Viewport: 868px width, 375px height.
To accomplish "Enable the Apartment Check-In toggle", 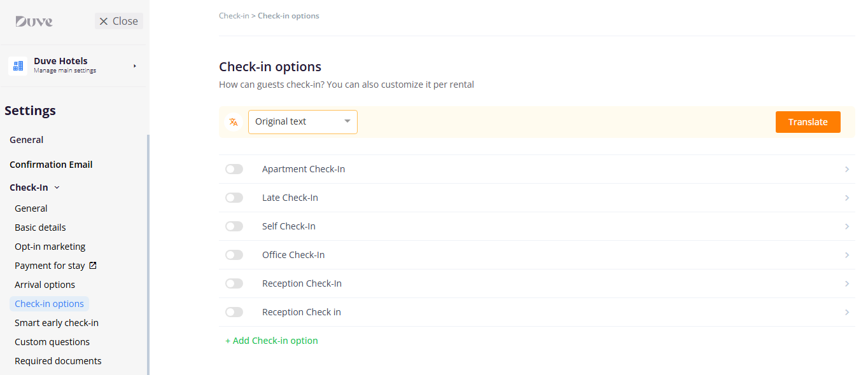I will coord(234,169).
